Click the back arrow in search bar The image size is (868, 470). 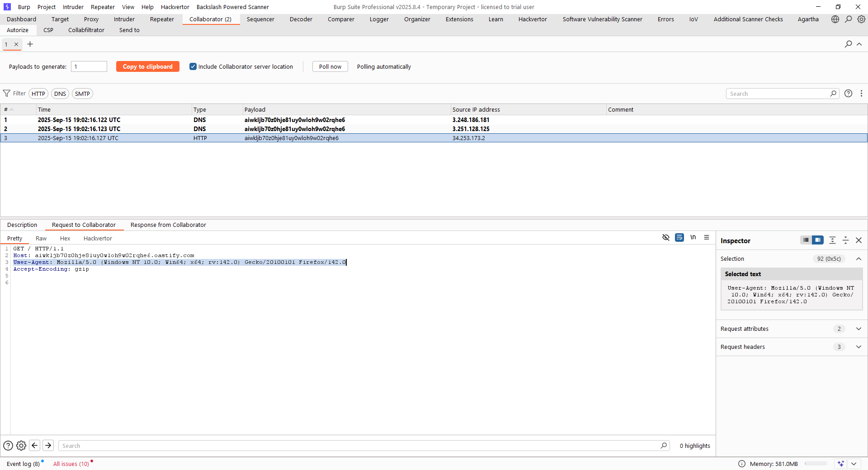click(35, 446)
